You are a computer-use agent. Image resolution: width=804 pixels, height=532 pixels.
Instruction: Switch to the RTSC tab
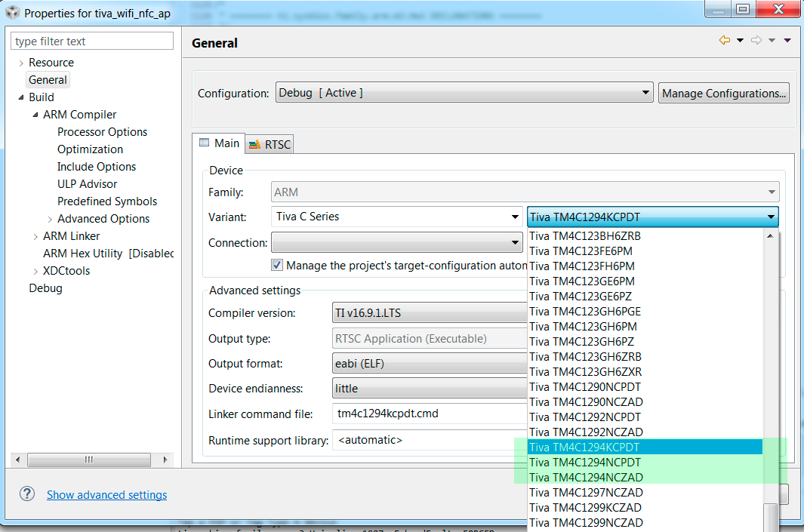click(270, 145)
